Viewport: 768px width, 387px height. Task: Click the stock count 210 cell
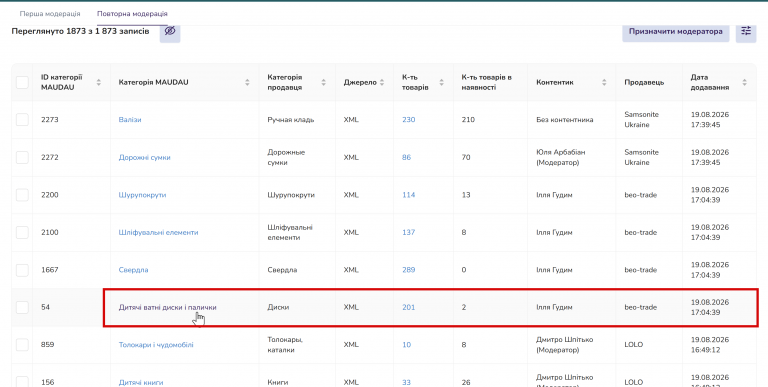pos(468,120)
